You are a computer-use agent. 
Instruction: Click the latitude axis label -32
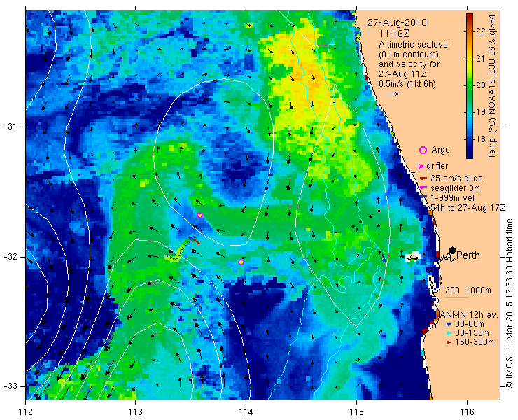pos(9,257)
